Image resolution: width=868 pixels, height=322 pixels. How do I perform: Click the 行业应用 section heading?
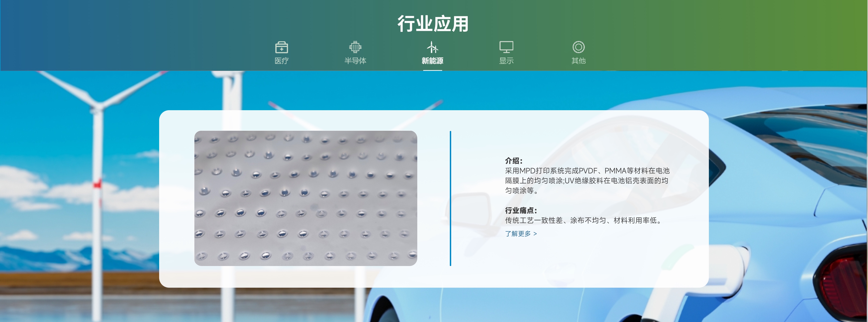(433, 23)
